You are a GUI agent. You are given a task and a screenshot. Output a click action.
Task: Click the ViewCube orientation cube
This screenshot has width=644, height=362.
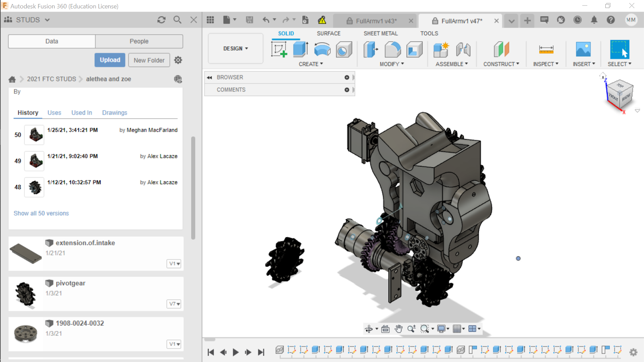tap(620, 94)
